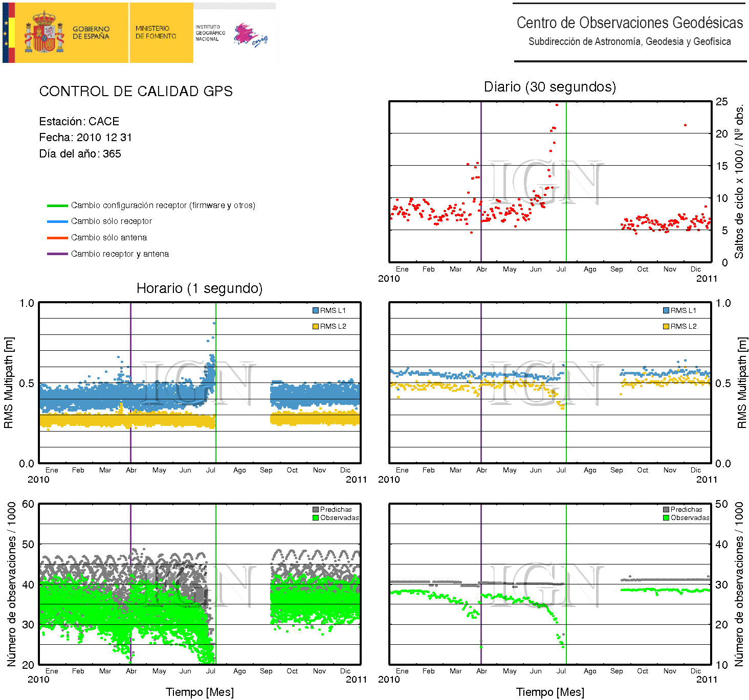Click the Fecha: 2010 12 31 text

click(x=85, y=138)
